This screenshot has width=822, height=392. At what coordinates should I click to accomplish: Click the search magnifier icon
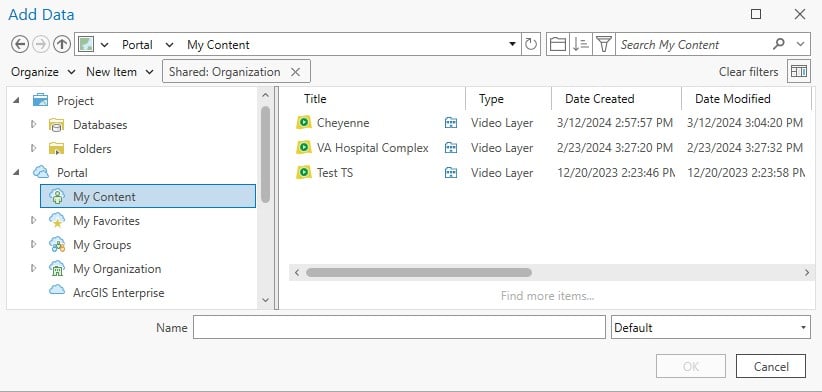pos(779,44)
